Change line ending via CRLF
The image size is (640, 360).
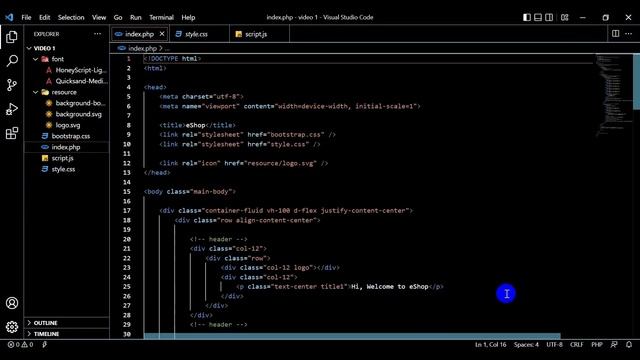pos(576,344)
